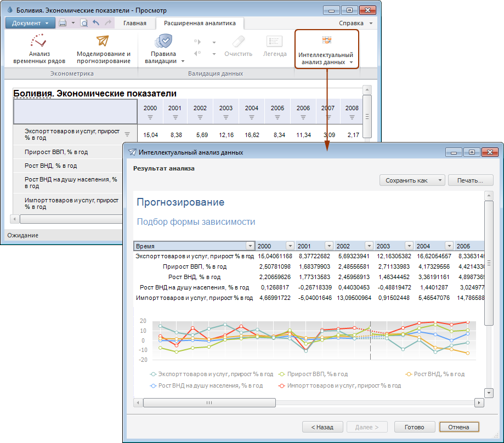Click the Готово button
The image size is (504, 443).
point(414,427)
